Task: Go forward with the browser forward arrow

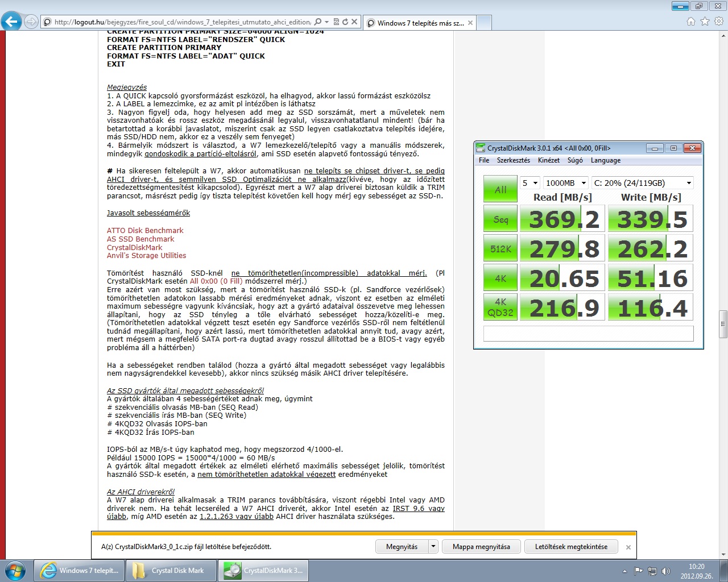Action: point(31,22)
